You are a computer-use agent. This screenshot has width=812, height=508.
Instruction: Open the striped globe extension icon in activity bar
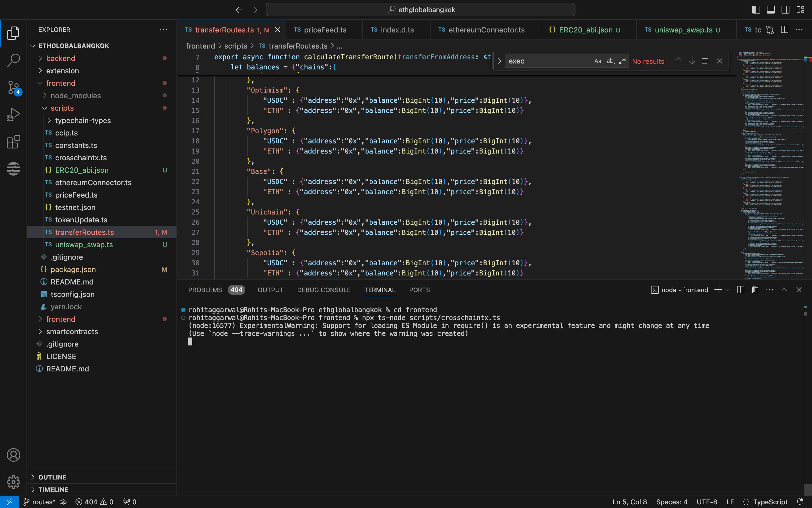(14, 169)
